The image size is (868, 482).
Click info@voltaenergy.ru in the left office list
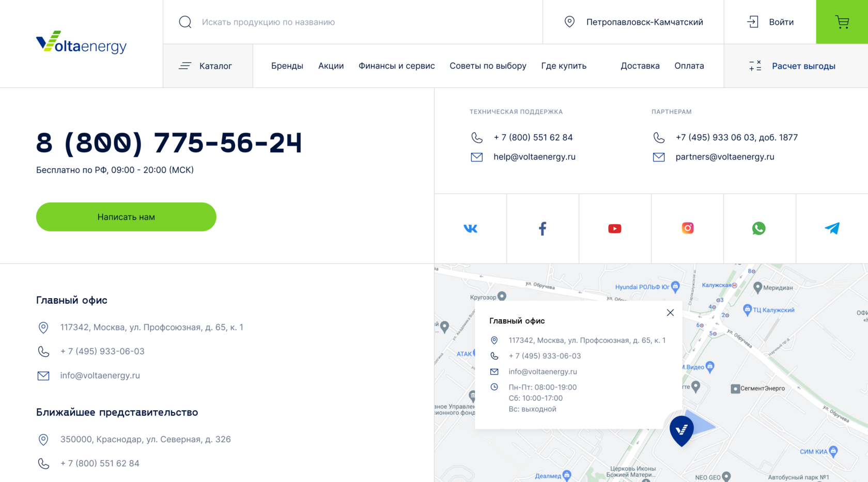[100, 376]
